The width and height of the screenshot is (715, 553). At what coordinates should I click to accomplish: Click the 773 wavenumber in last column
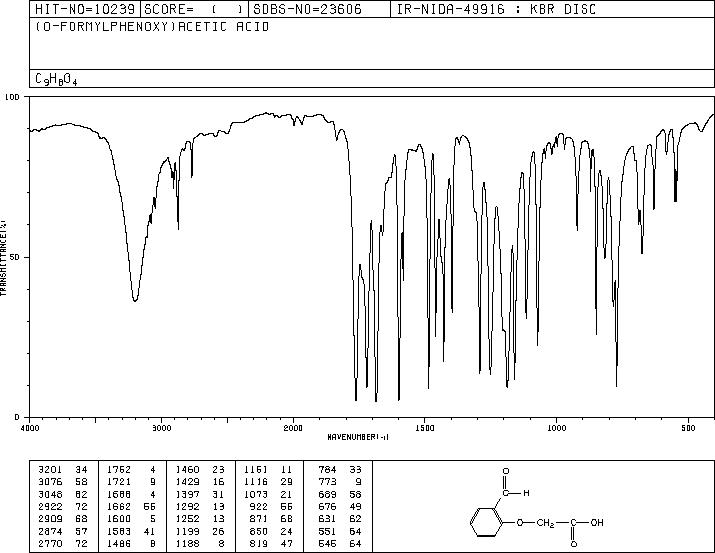[327, 481]
